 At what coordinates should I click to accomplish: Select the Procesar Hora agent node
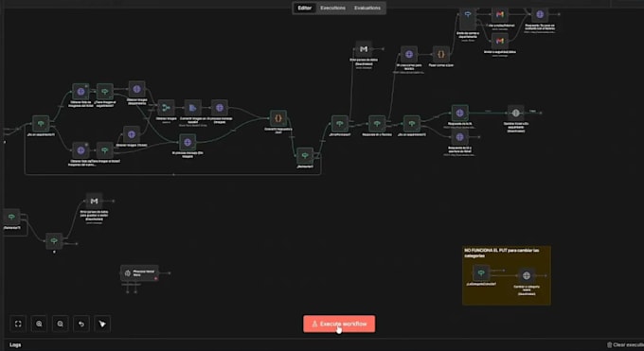pos(139,273)
